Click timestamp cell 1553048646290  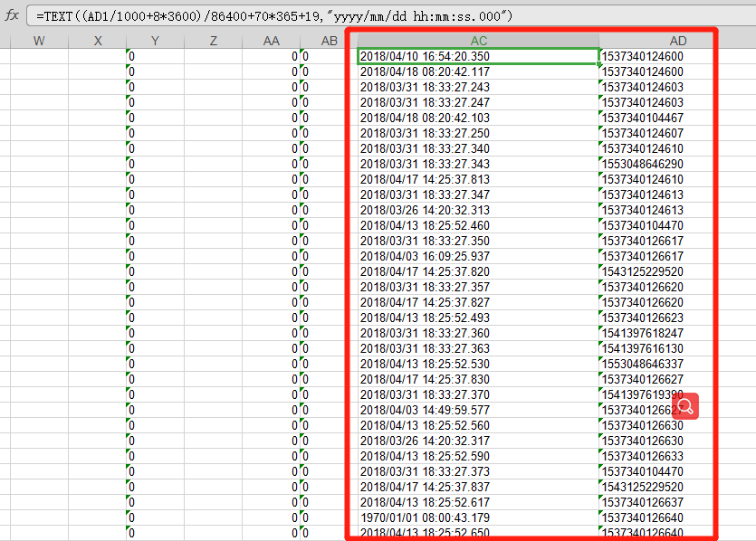pyautogui.click(x=677, y=165)
